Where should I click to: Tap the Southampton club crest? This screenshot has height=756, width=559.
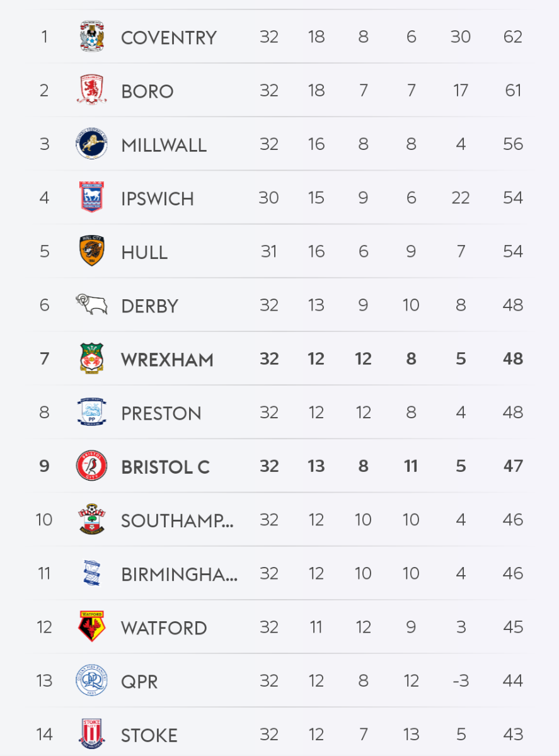[x=92, y=520]
